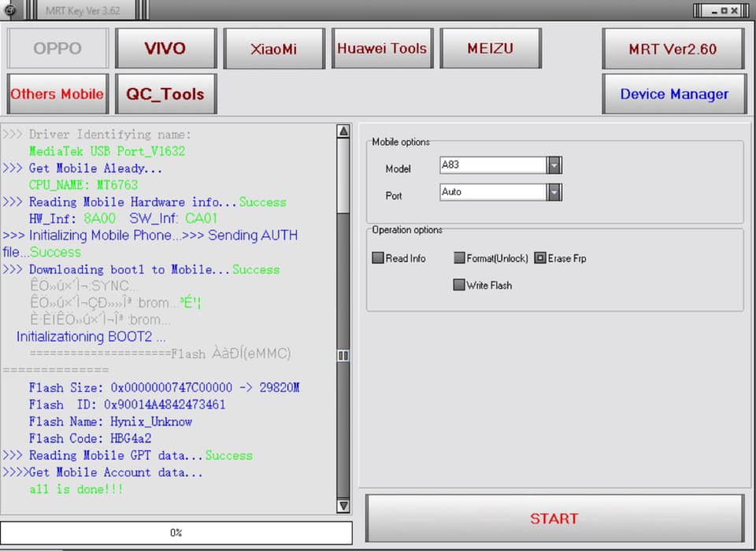Click 'Driver Identifying name:' log line
756x551 pixels.
pos(97,135)
